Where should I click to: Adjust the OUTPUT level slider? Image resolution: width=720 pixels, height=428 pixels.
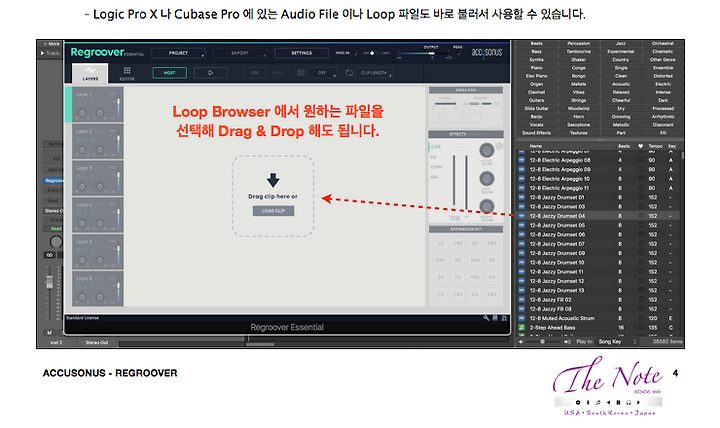tap(423, 53)
